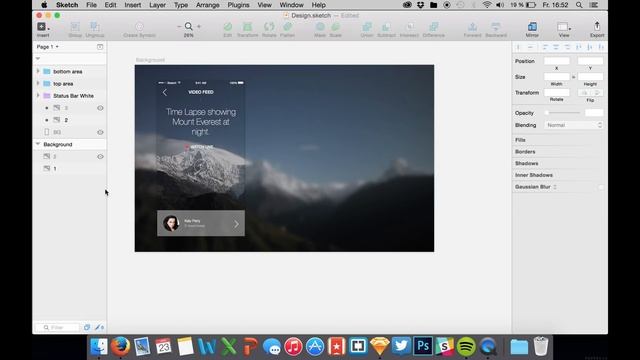Zoom in using the plus button

[x=199, y=27]
